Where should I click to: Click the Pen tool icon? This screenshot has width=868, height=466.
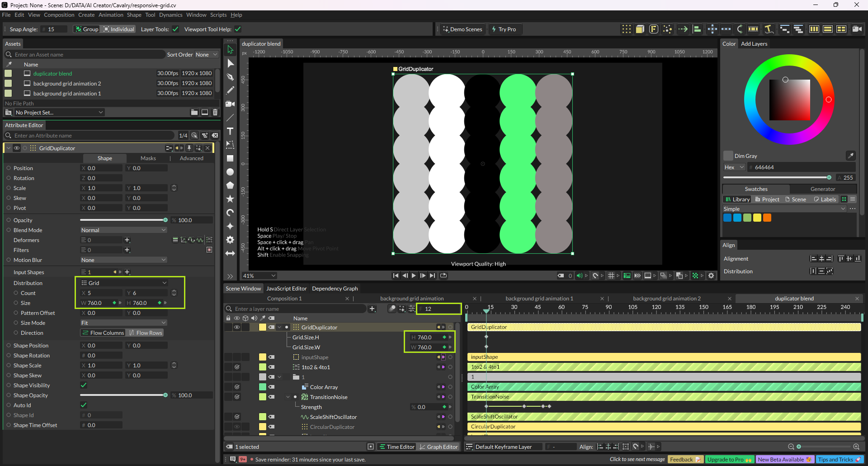pyautogui.click(x=230, y=77)
